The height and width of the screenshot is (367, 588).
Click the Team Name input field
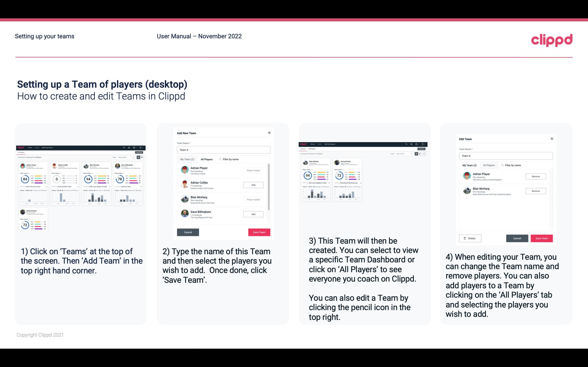(223, 150)
